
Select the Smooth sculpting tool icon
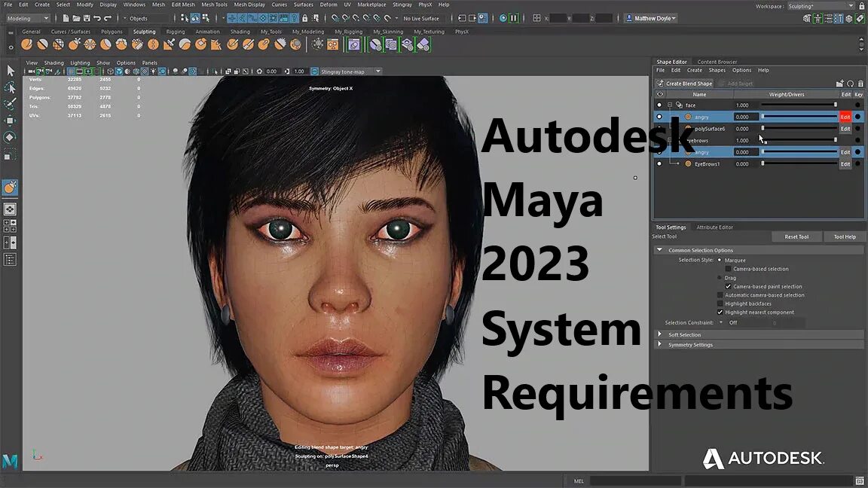click(43, 44)
